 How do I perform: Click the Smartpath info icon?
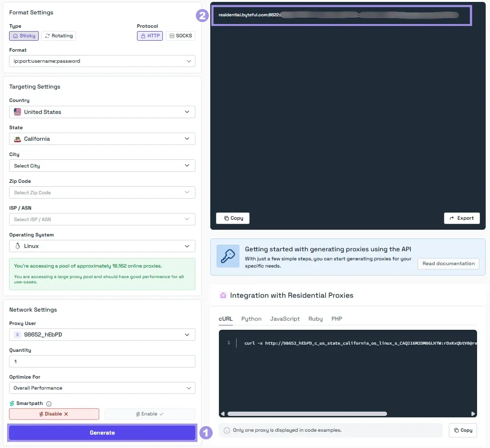pyautogui.click(x=49, y=404)
